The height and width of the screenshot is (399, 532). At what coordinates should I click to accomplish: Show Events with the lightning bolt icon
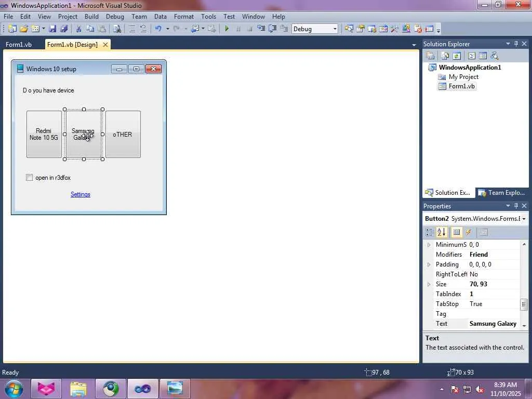[x=469, y=232]
